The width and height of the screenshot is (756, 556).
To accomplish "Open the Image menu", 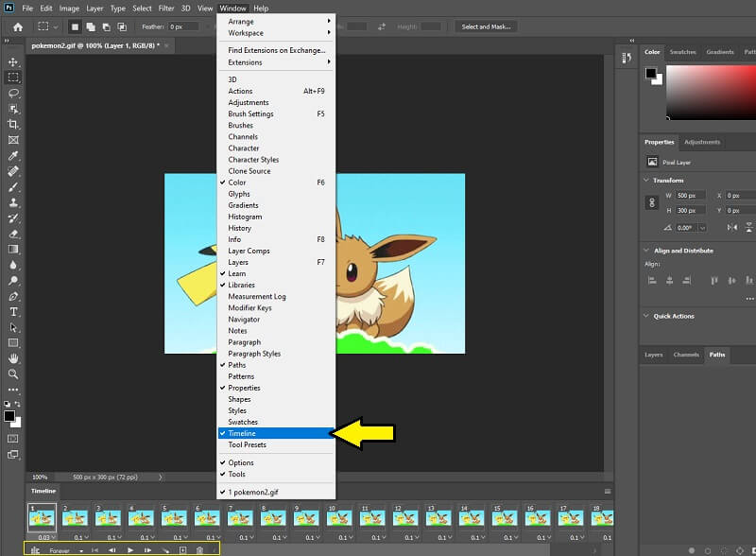I will [68, 8].
